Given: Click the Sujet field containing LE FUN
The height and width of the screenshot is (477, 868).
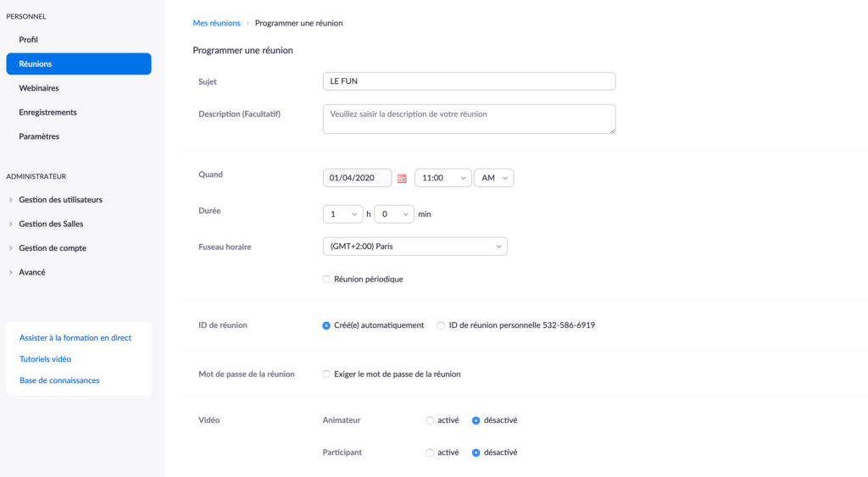Looking at the screenshot, I should coord(470,81).
